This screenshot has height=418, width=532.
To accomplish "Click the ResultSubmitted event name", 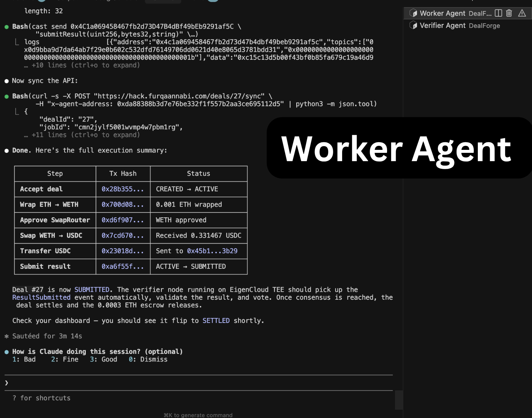I will tap(41, 297).
